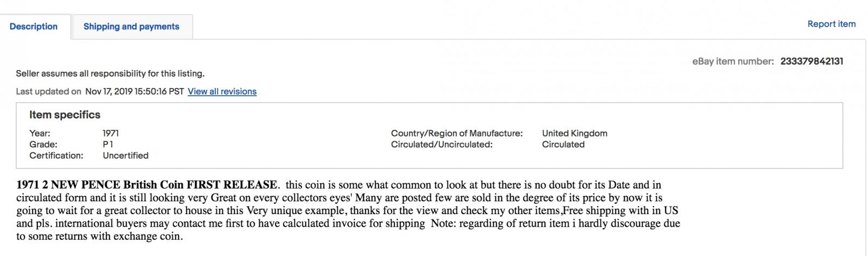
Task: Click the eBay item number 233379842131
Action: (x=812, y=61)
